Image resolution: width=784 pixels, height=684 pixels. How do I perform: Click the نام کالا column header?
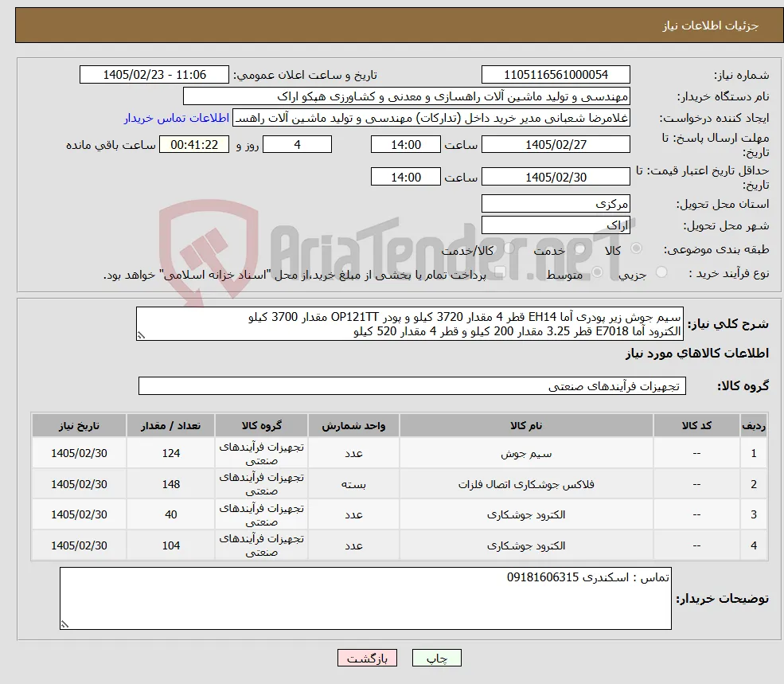point(526,425)
